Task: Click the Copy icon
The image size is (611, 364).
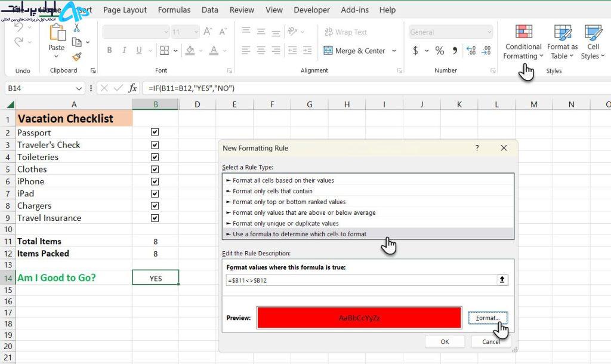Action: tap(77, 42)
